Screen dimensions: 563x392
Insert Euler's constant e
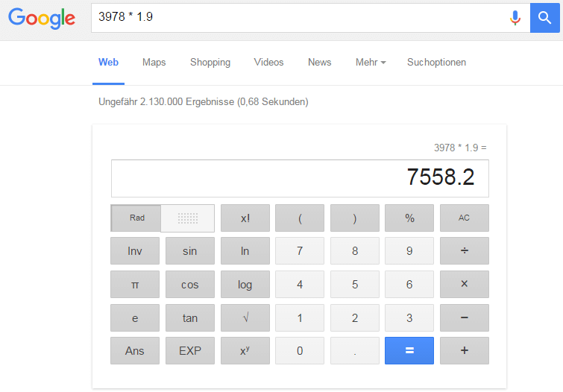coord(135,317)
